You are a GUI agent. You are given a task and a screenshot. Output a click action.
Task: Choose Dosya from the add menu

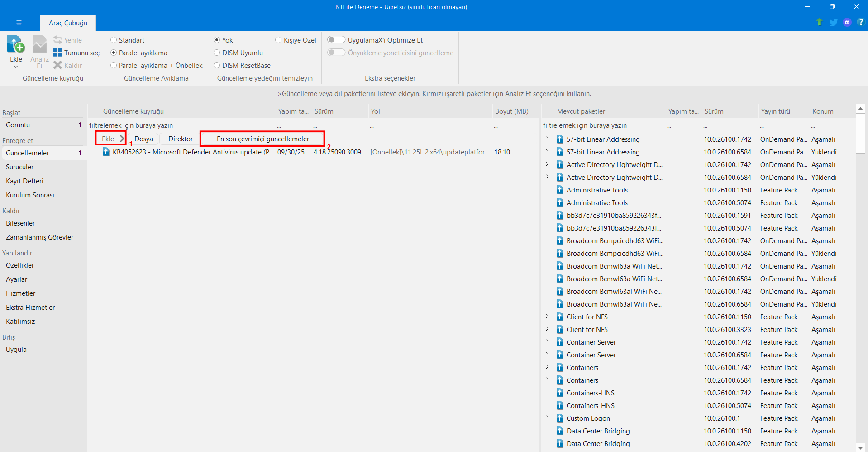coord(143,139)
